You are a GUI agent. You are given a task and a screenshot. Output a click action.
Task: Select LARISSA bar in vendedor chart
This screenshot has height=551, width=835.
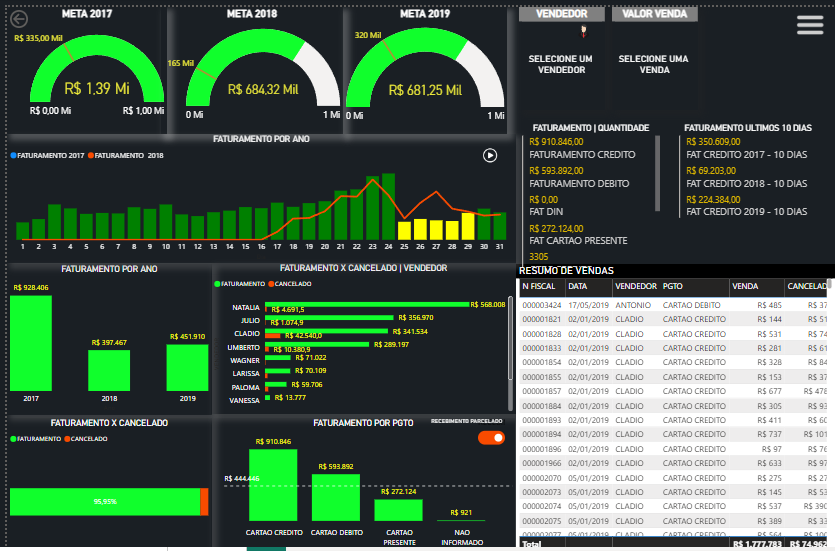coord(277,371)
